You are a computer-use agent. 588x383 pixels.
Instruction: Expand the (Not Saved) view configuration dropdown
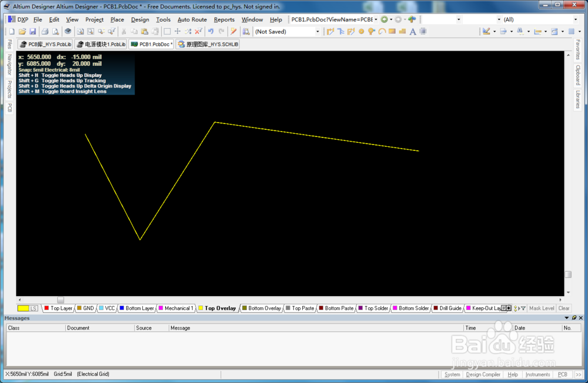coord(318,32)
